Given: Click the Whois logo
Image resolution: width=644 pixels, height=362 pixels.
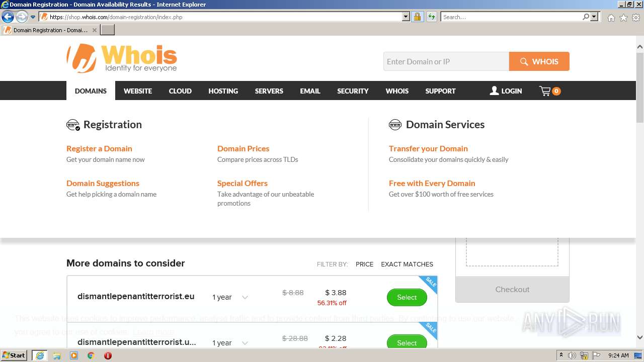Looking at the screenshot, I should (x=122, y=58).
